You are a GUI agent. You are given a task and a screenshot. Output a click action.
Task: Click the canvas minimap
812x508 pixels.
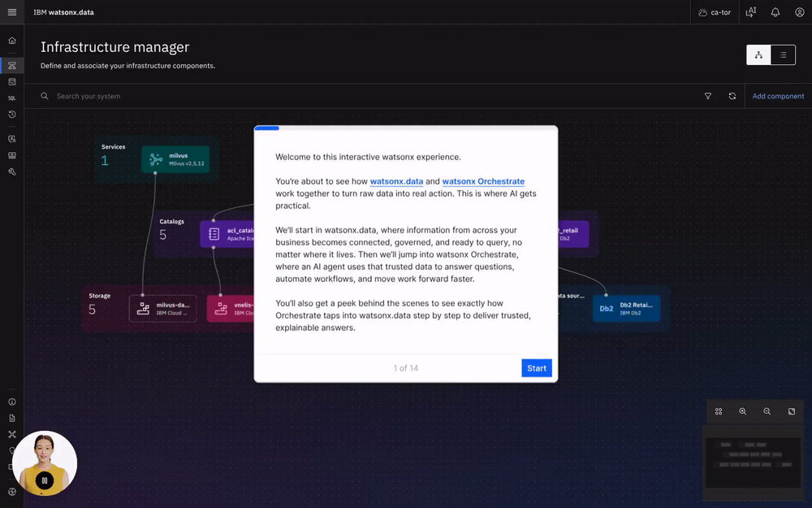click(753, 462)
